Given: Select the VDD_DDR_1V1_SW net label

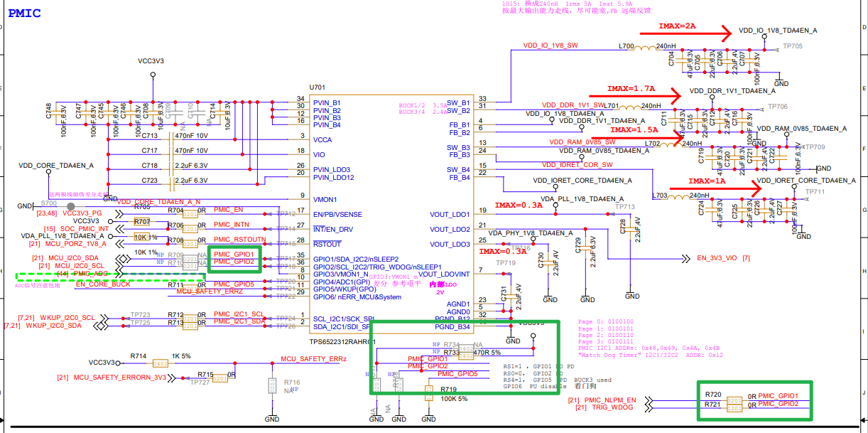Looking at the screenshot, I should [x=572, y=105].
